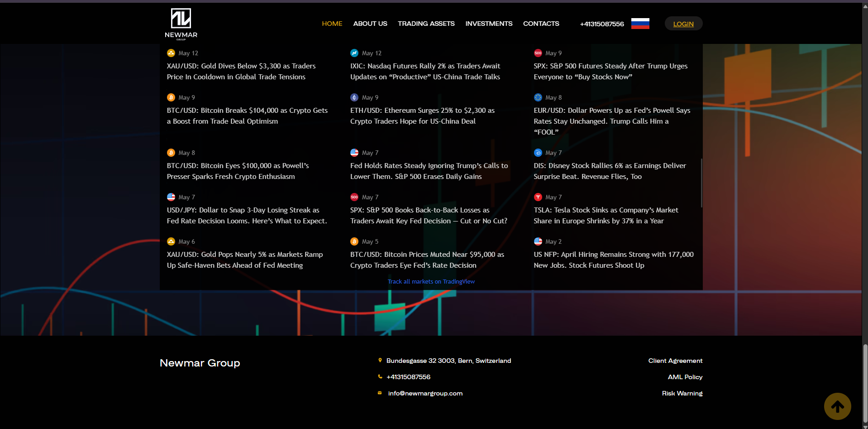Click Bitcoin icon beside Bitcoin Prices Muted article
The height and width of the screenshot is (429, 868).
coord(354,241)
